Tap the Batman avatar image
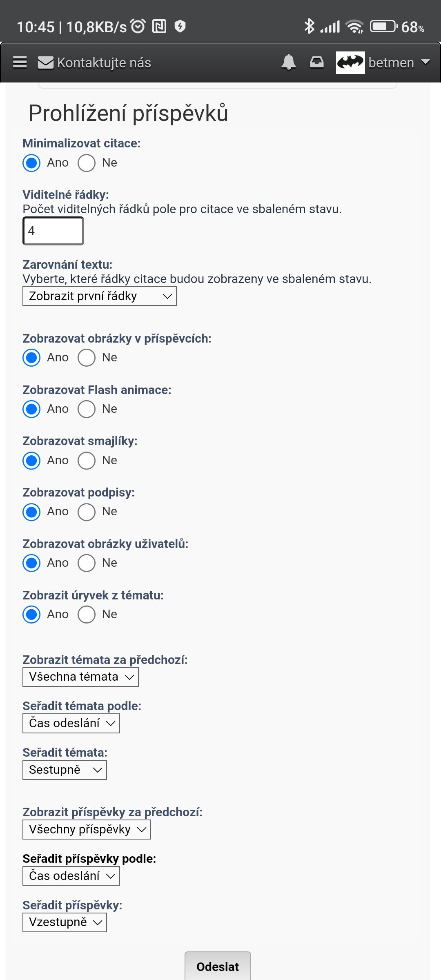 [x=350, y=62]
